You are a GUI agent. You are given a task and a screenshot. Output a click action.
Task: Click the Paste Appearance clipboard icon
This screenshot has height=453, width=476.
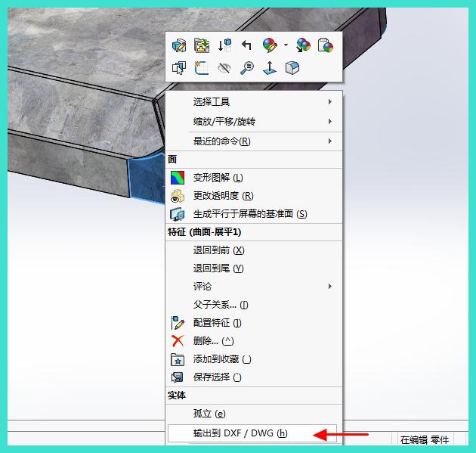coord(326,45)
